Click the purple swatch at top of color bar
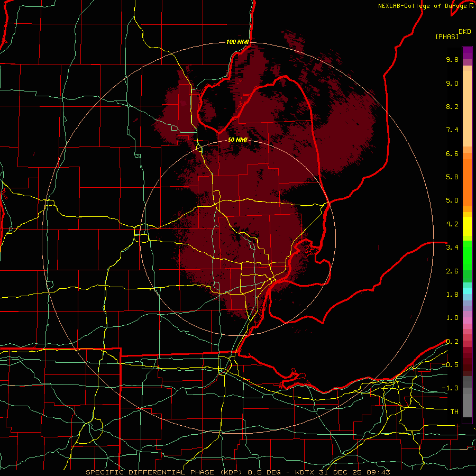Image resolution: width=476 pixels, height=476 pixels. tap(467, 53)
